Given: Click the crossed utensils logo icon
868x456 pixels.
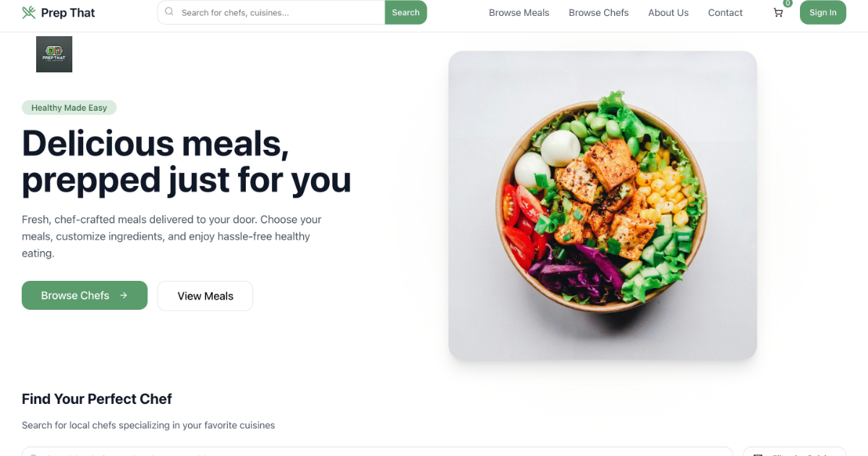Looking at the screenshot, I should click(x=28, y=12).
